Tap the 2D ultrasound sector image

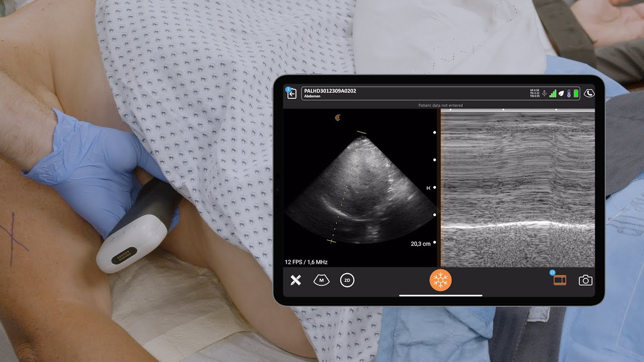360,189
